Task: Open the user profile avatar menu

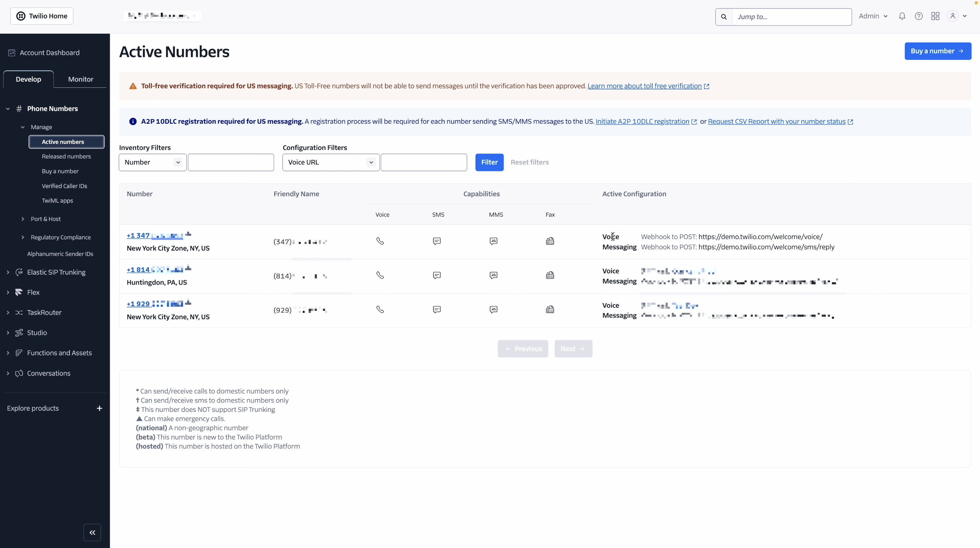Action: pyautogui.click(x=957, y=16)
